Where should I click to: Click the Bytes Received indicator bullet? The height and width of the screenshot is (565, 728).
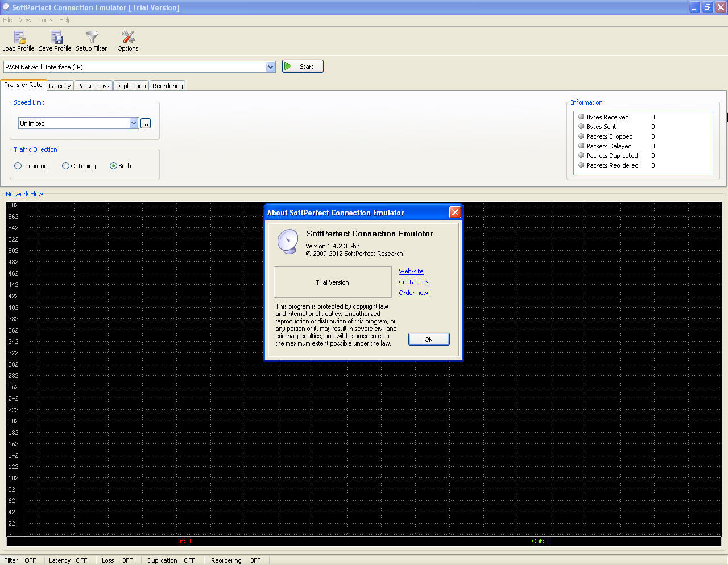(581, 117)
